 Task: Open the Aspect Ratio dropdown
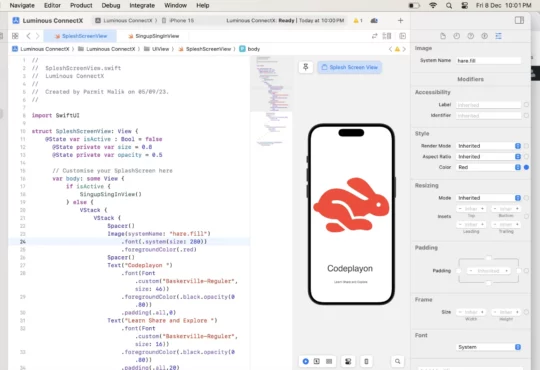click(488, 157)
